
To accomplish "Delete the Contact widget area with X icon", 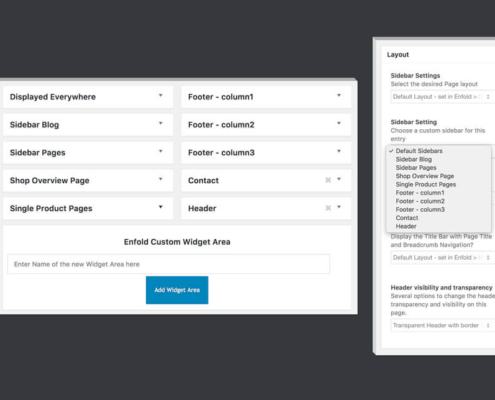I will pos(328,180).
